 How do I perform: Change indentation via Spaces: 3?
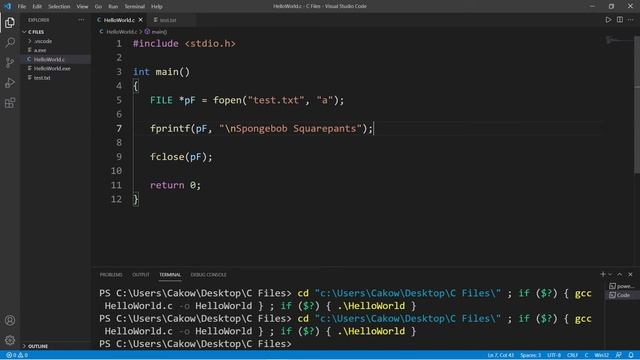tap(530, 355)
